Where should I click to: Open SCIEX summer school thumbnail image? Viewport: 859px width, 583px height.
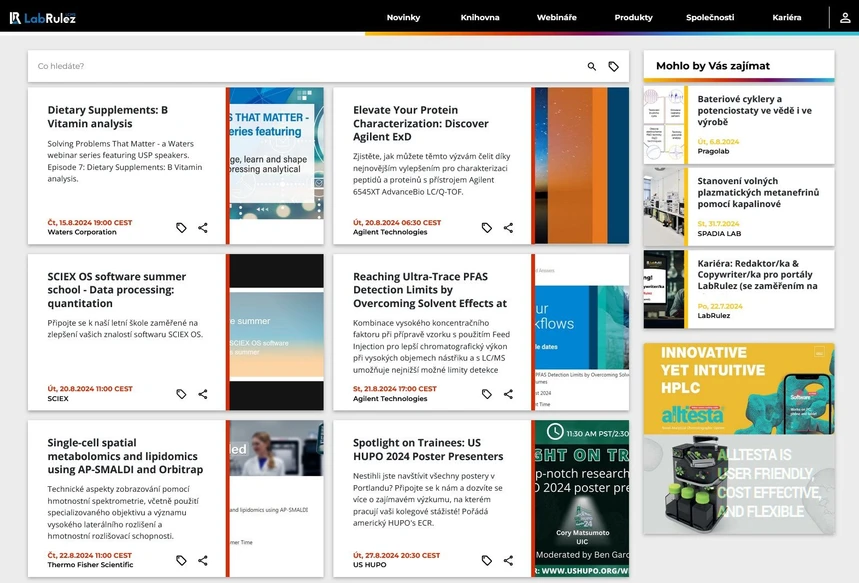[x=277, y=332]
